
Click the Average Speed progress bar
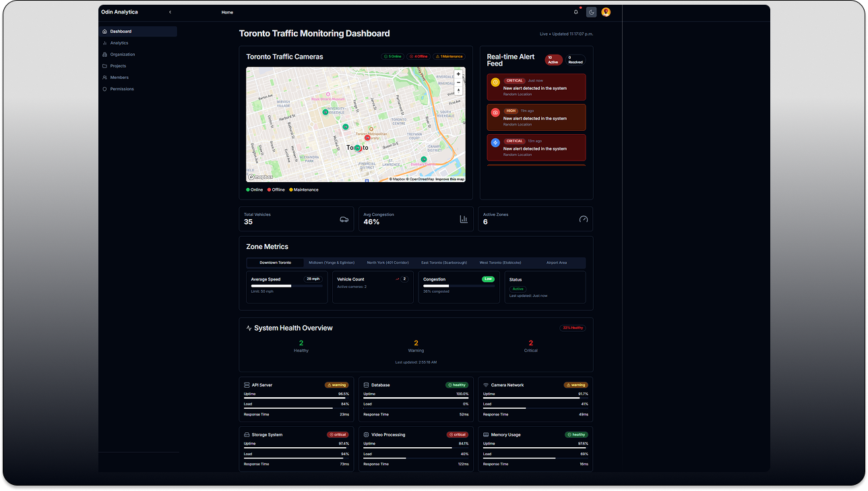click(x=286, y=285)
